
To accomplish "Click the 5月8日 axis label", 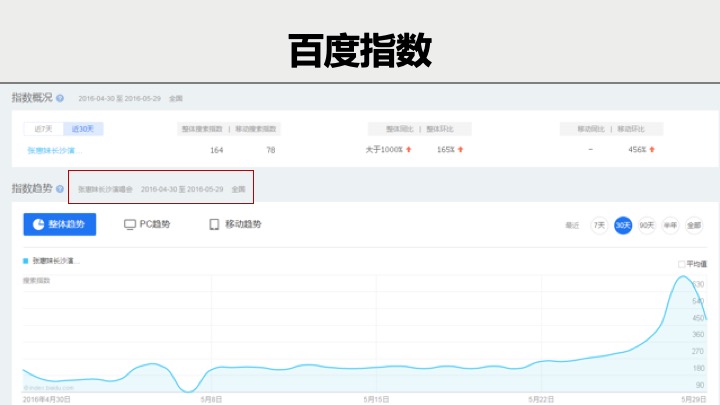I will (211, 399).
